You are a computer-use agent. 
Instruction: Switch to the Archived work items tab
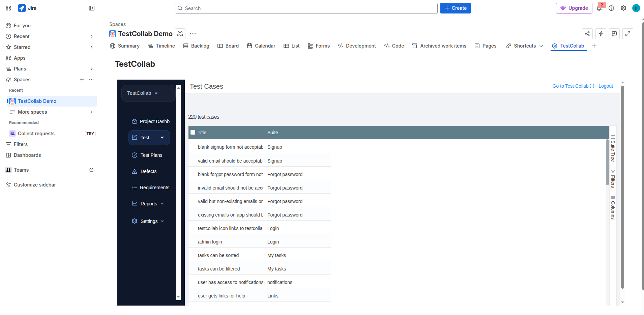tap(439, 46)
